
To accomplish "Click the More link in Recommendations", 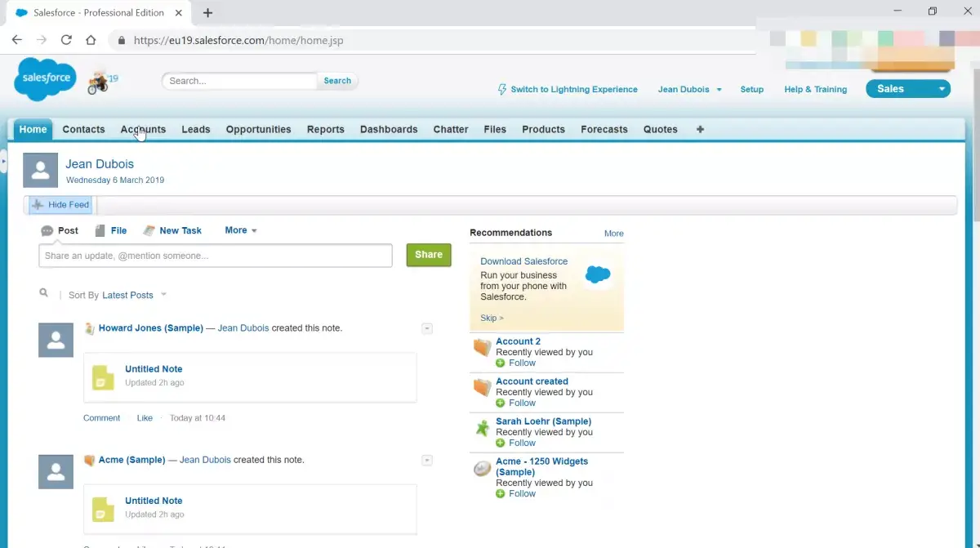I will [613, 234].
